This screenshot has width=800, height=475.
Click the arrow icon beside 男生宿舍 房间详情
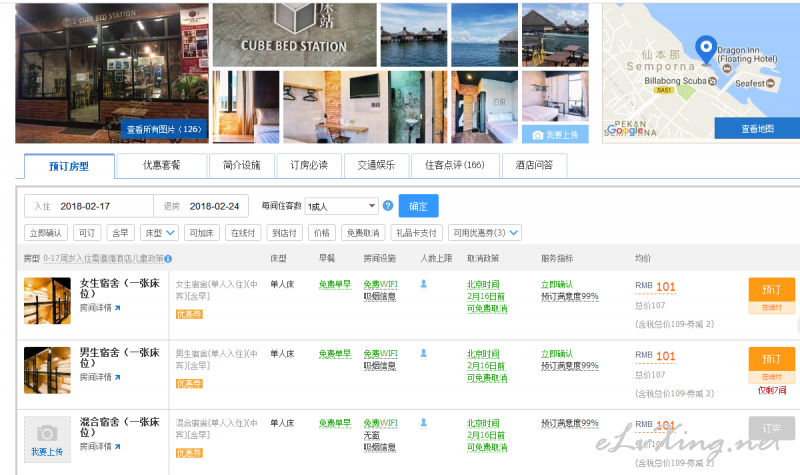point(117,377)
